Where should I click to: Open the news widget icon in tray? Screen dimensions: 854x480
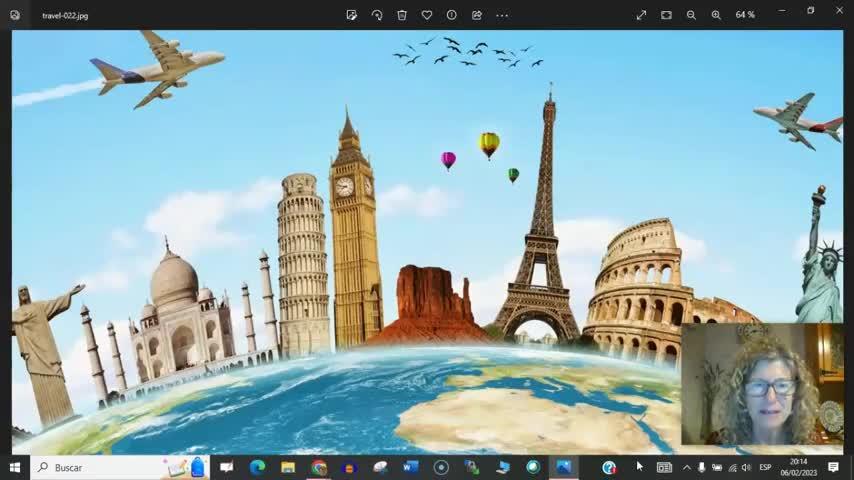tap(664, 467)
